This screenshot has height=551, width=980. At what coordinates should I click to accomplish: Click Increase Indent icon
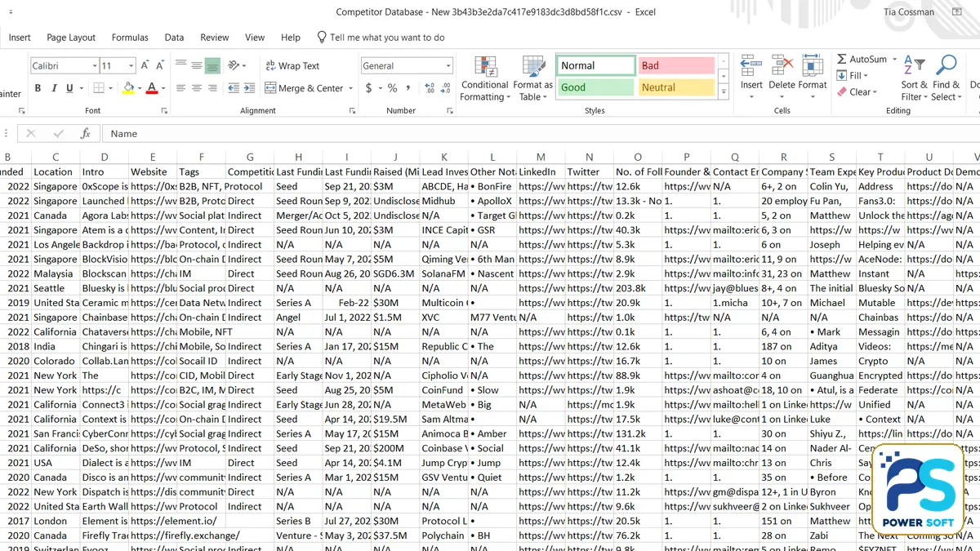tap(248, 88)
